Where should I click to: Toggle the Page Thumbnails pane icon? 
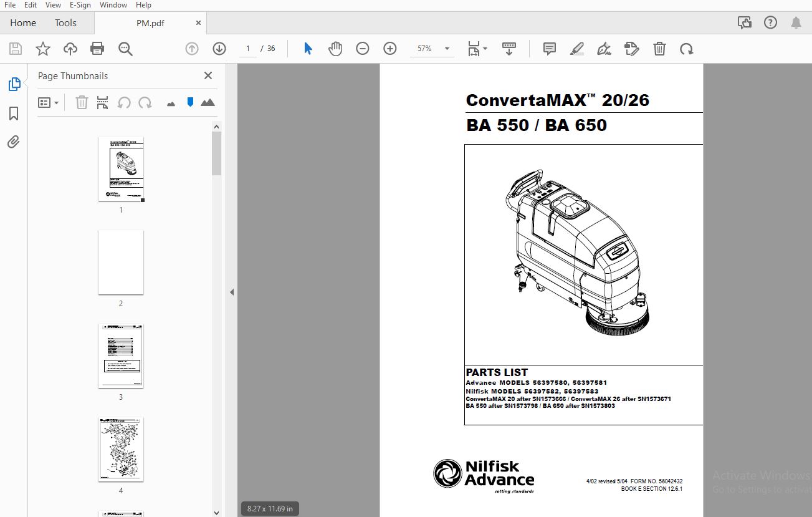tap(14, 84)
